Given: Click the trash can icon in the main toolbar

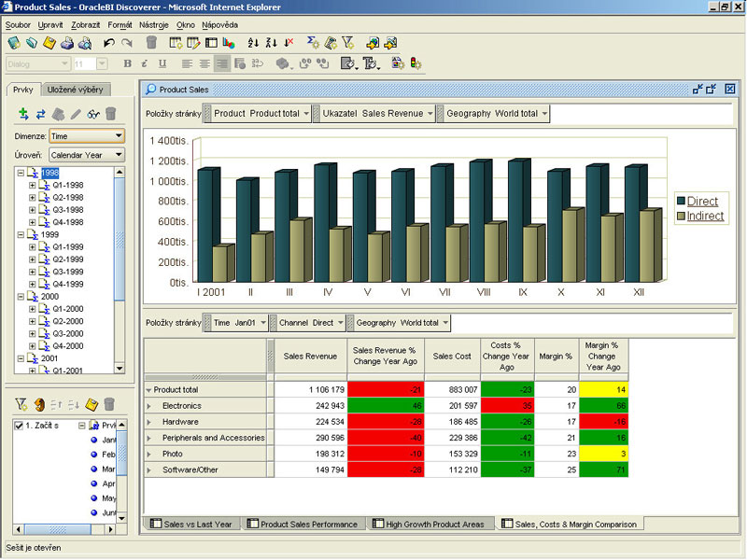Looking at the screenshot, I should click(x=151, y=43).
